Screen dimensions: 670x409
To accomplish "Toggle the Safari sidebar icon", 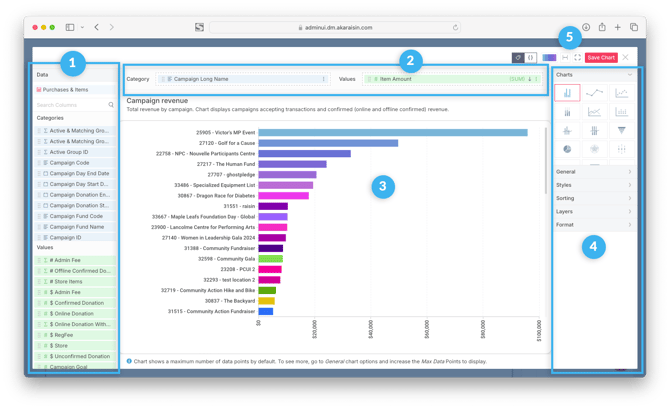I will 70,27.
